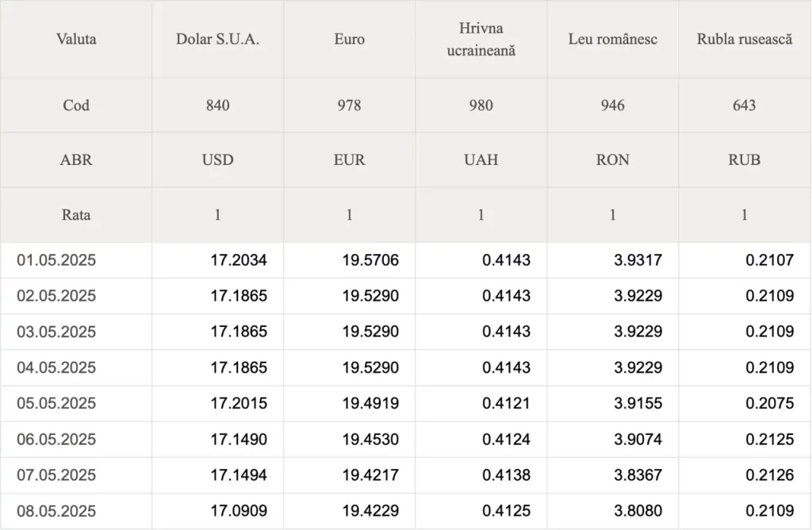Select the Euro rate 19.4919
This screenshot has height=530, width=812.
(370, 403)
